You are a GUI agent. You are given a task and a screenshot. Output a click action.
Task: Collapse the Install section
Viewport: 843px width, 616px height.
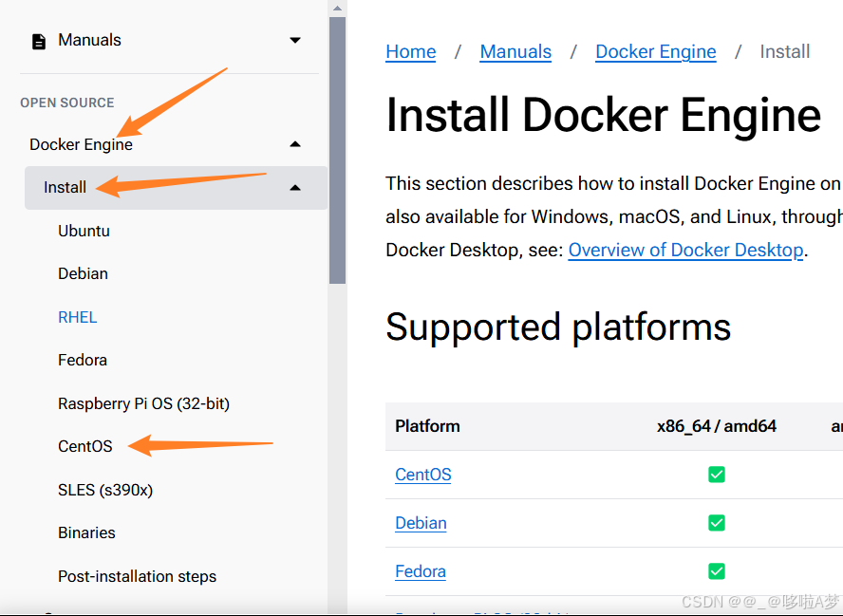coord(295,187)
